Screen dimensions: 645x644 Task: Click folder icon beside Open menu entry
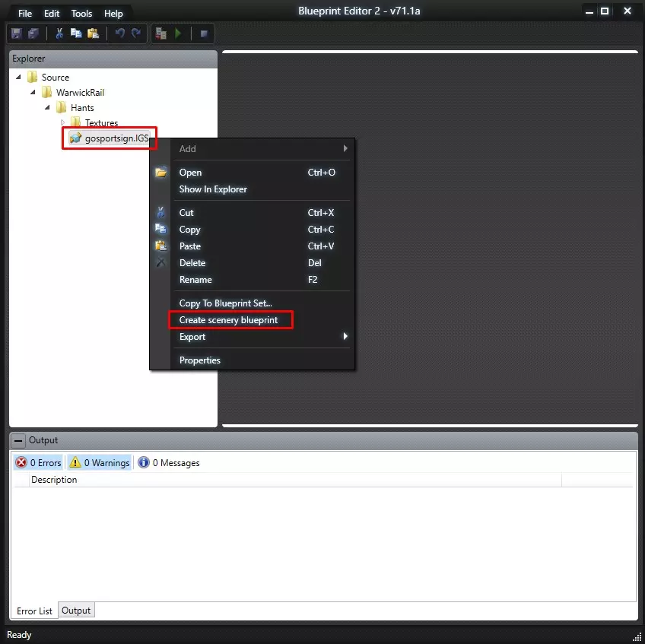coord(161,173)
